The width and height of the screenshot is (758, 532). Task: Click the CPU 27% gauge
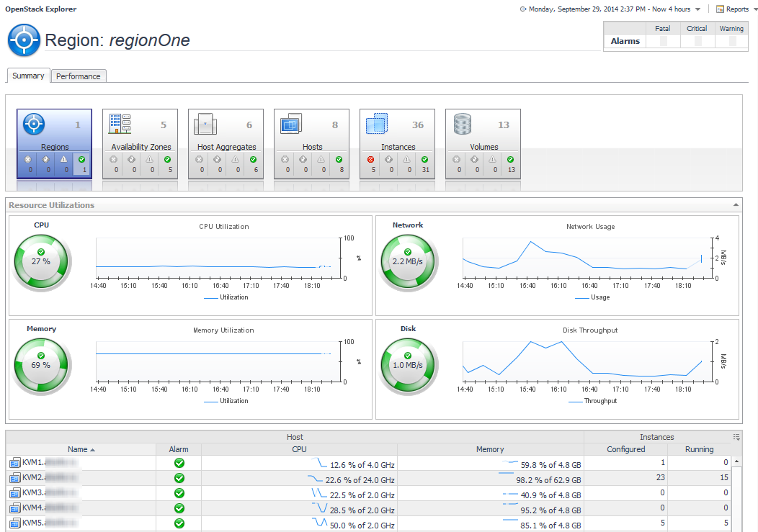(x=41, y=261)
